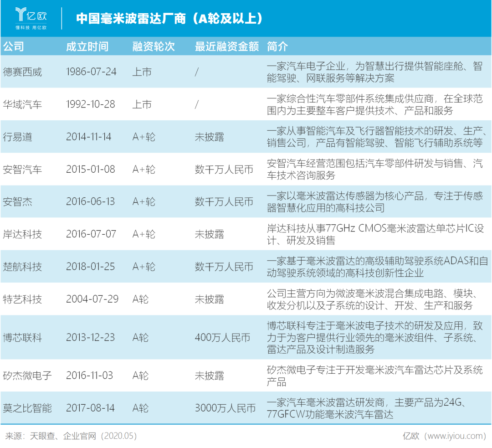Click the 安智杰 description about 毫米波雷达传感器
492x448 pixels.
(374, 201)
